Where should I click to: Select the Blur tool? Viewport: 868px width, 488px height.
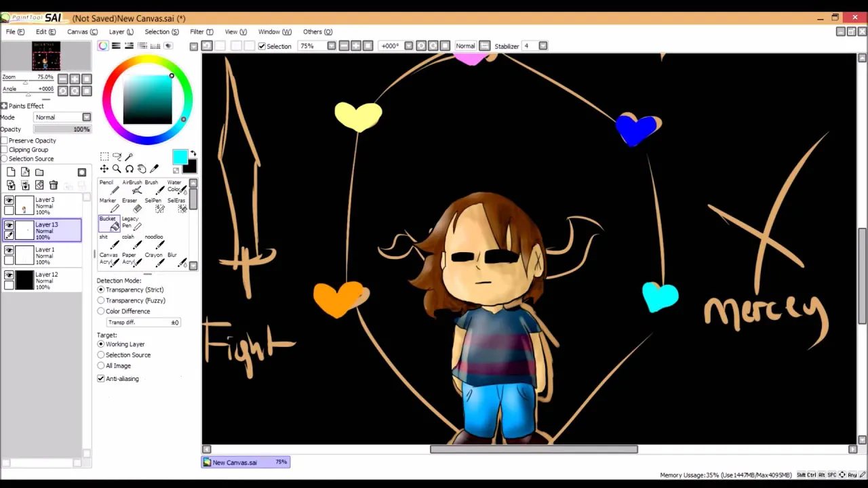click(x=176, y=260)
